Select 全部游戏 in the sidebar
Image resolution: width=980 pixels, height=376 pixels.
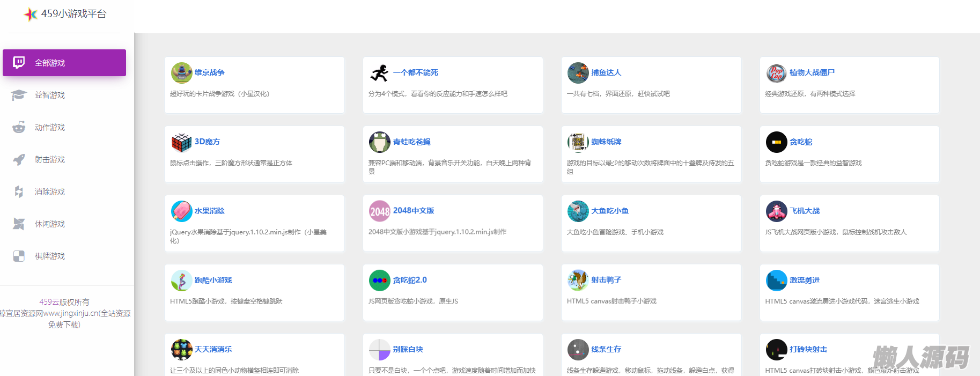[x=64, y=63]
